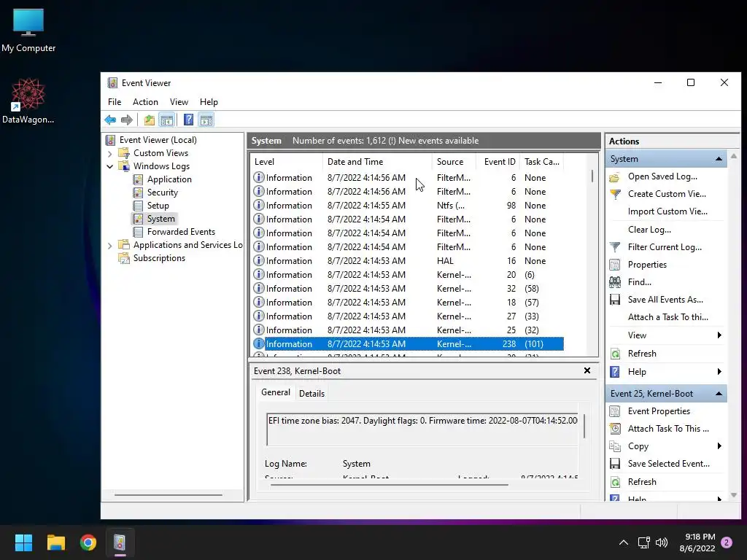Select Forwarded Events log
This screenshot has height=560, width=747.
tap(181, 232)
